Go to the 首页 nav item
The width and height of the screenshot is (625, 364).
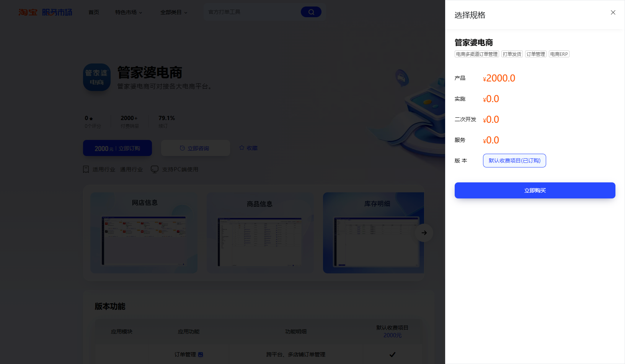94,12
